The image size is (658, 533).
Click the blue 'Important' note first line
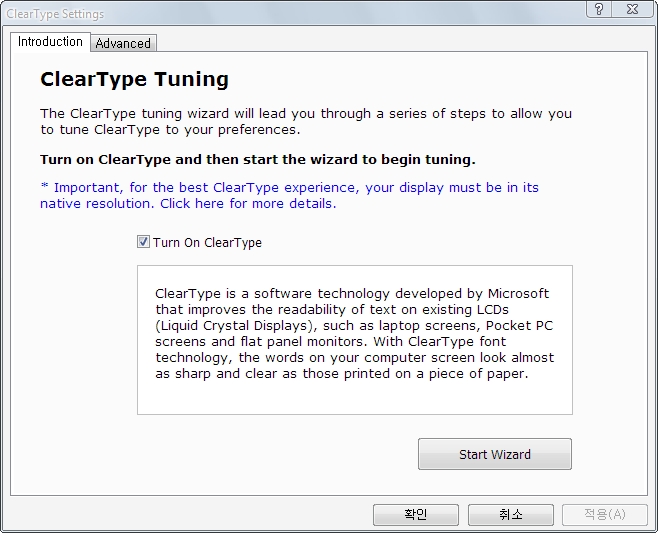[289, 188]
